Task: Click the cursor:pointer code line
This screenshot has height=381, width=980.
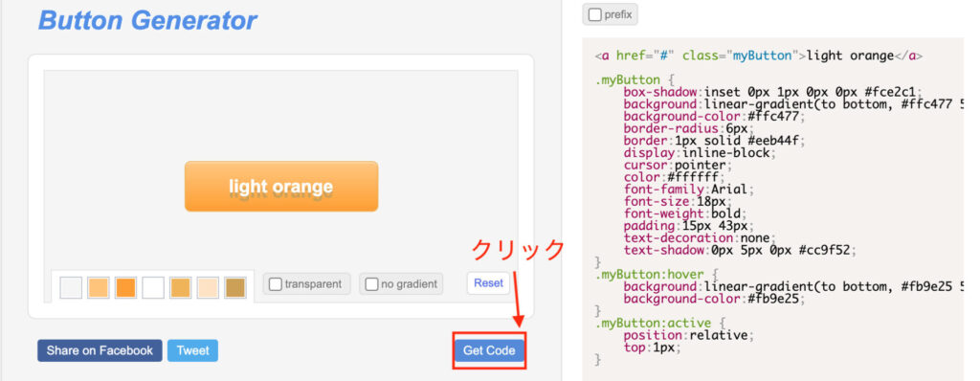Action: [x=679, y=166]
